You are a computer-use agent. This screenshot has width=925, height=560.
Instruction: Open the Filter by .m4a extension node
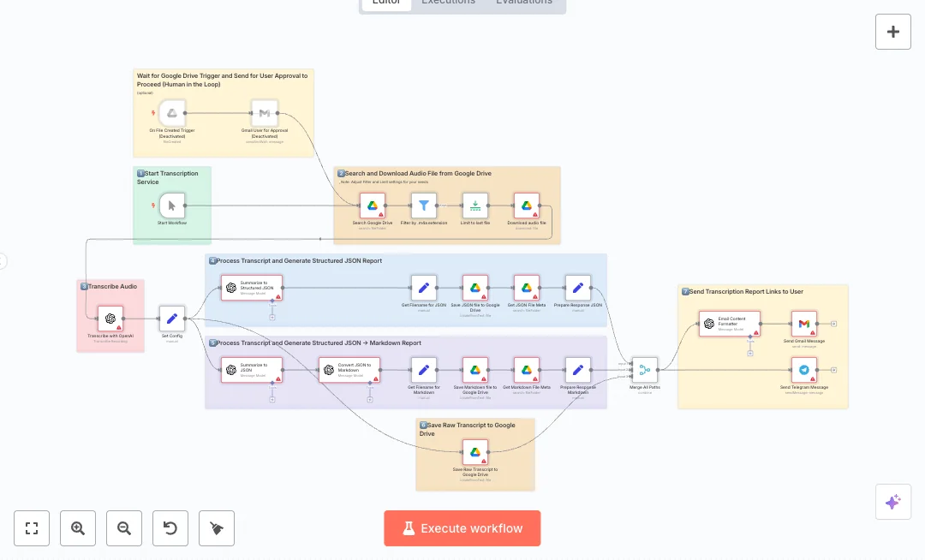(424, 206)
